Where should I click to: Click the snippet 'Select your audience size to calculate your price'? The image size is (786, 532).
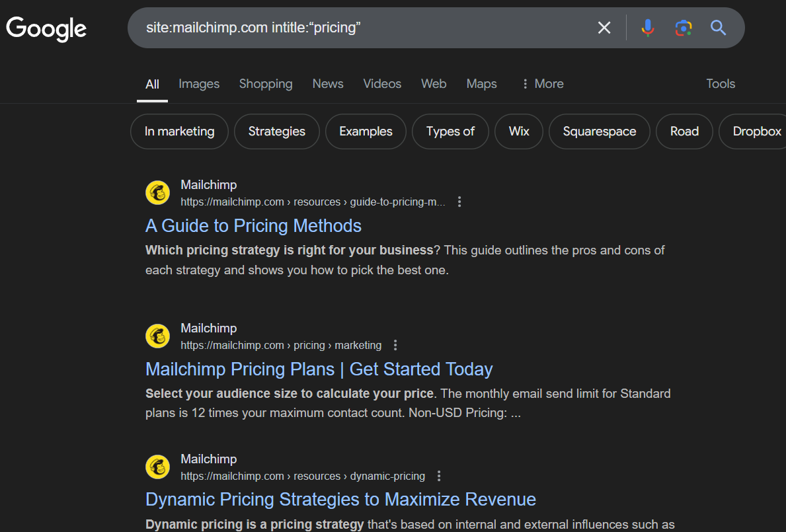click(x=290, y=393)
